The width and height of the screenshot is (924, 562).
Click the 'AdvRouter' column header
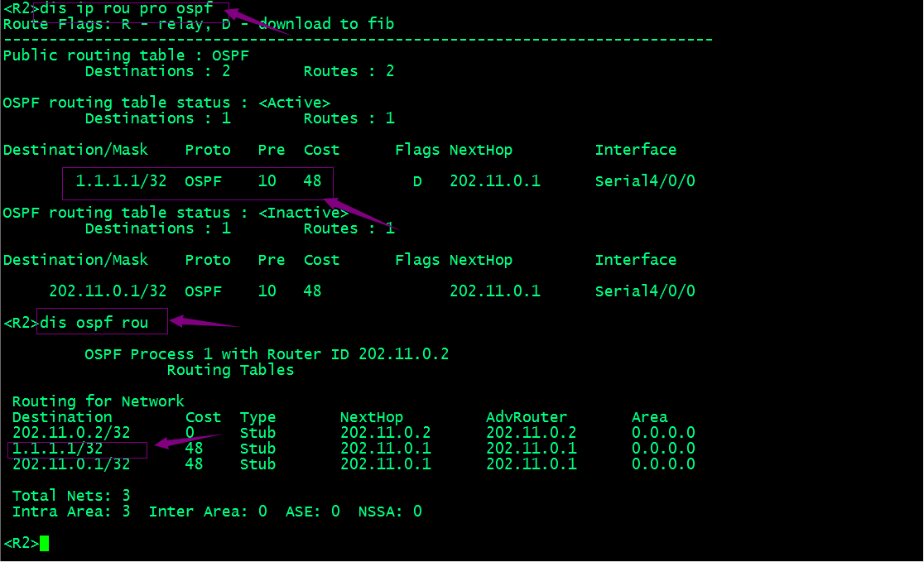coord(527,417)
